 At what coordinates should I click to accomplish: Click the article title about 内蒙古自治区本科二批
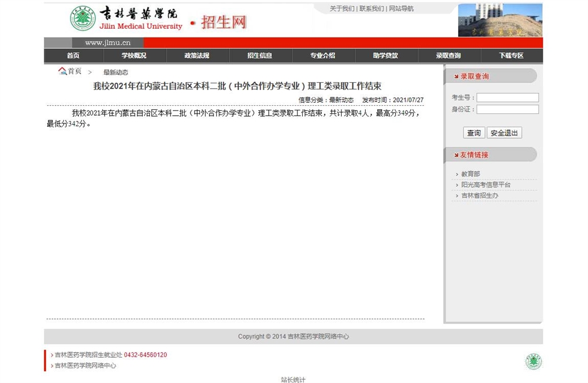coord(237,86)
